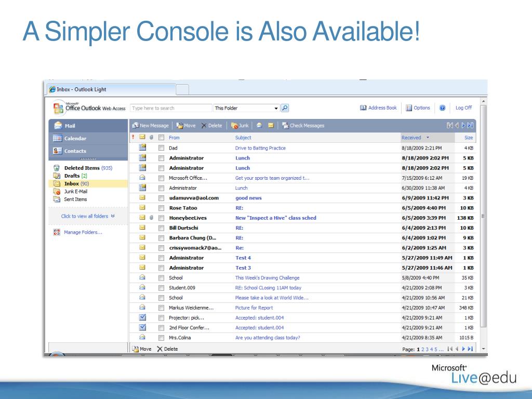Expand Click to view all folders

pyautogui.click(x=88, y=216)
